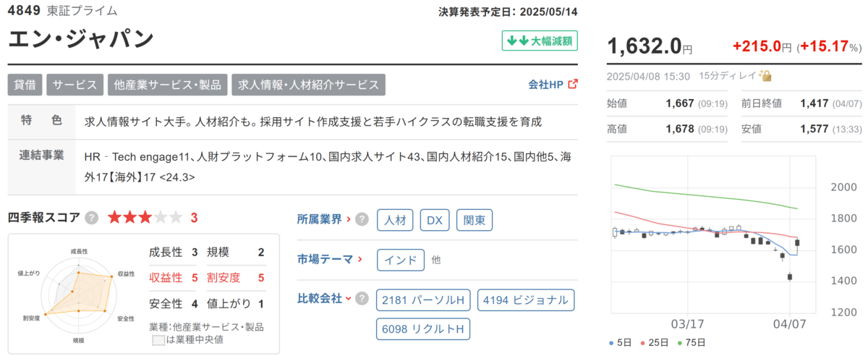Open the DX industry tag

click(435, 220)
